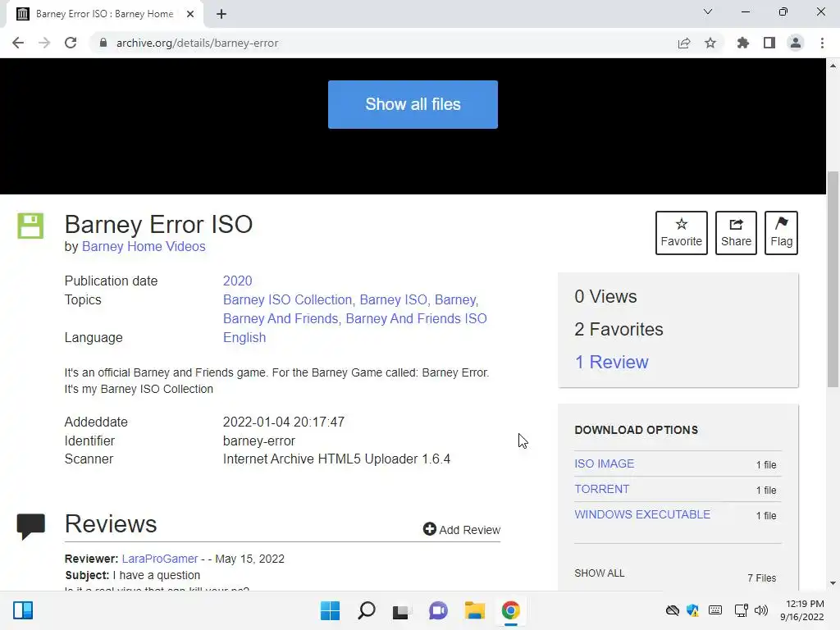
Task: Add item to favorites with Favorite button
Action: [x=682, y=232]
